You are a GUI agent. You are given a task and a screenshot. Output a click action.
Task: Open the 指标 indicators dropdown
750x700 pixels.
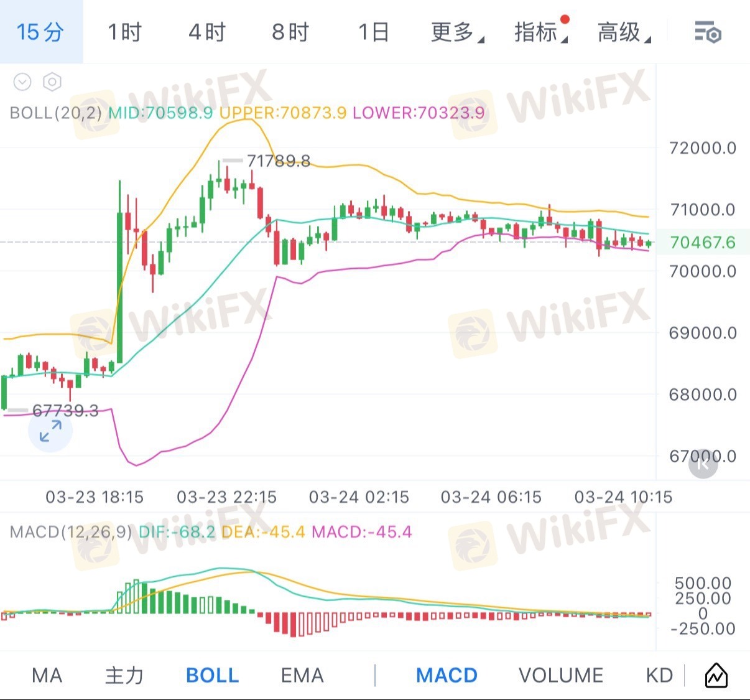pyautogui.click(x=541, y=32)
